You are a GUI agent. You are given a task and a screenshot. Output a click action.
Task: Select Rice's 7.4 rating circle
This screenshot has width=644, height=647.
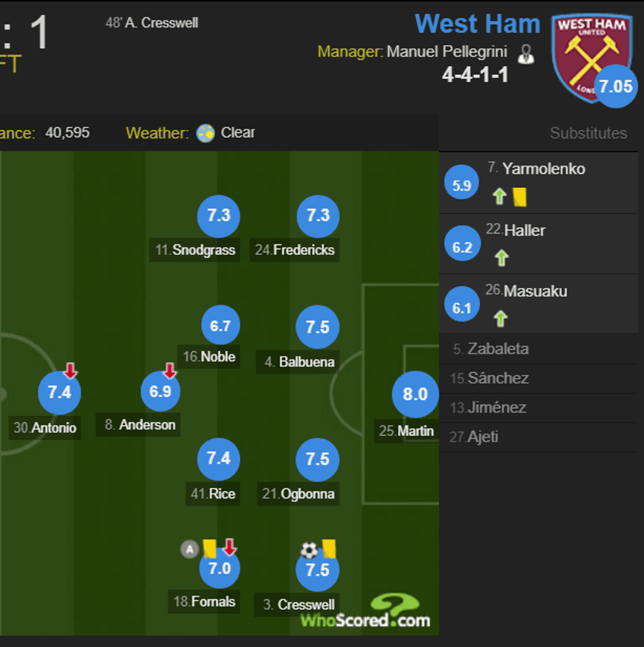218,458
